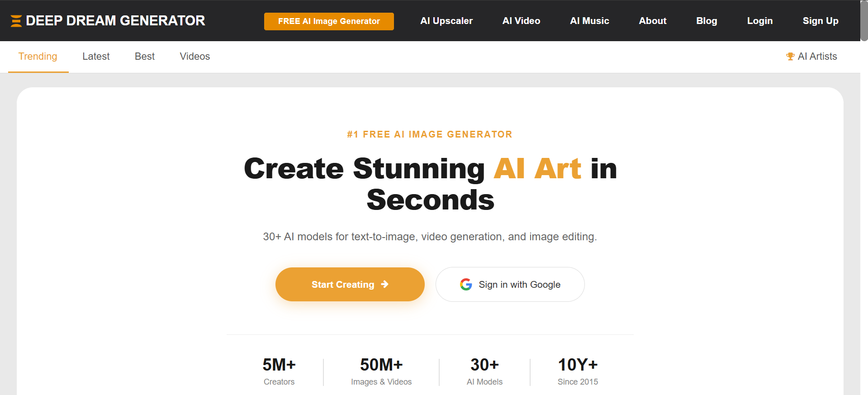
Task: Click the Google logo icon
Action: click(466, 285)
